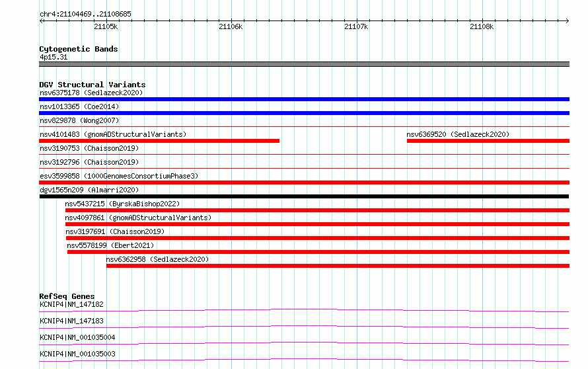Open variant nsv3190753 (Chaisson2019) label
The width and height of the screenshot is (588, 369).
[89, 148]
